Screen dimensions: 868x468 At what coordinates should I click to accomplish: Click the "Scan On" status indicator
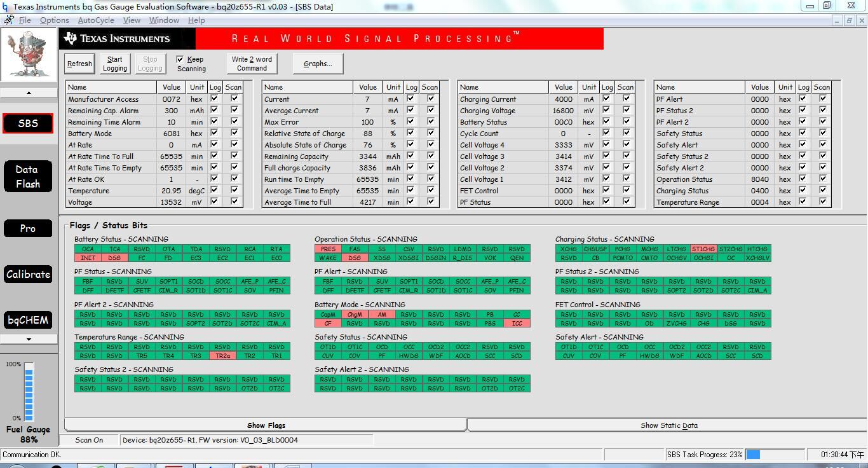89,440
